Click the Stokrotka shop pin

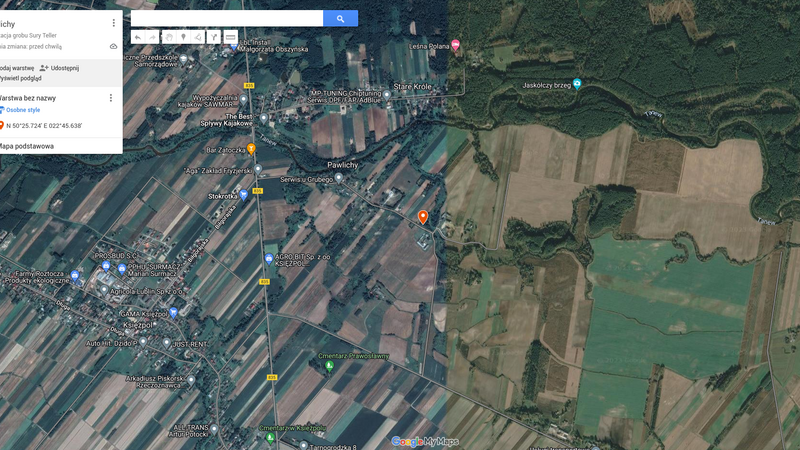point(243,195)
